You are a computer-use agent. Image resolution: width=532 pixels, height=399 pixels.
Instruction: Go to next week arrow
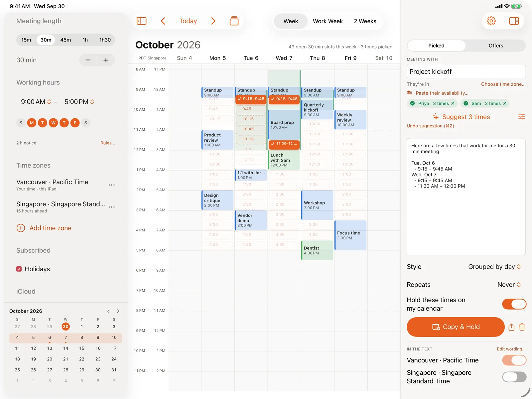coord(213,21)
